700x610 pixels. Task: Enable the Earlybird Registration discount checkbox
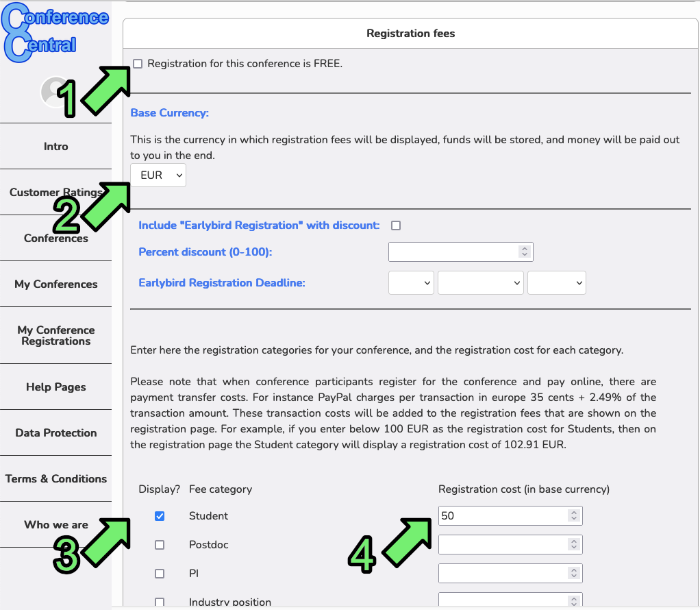coord(395,225)
